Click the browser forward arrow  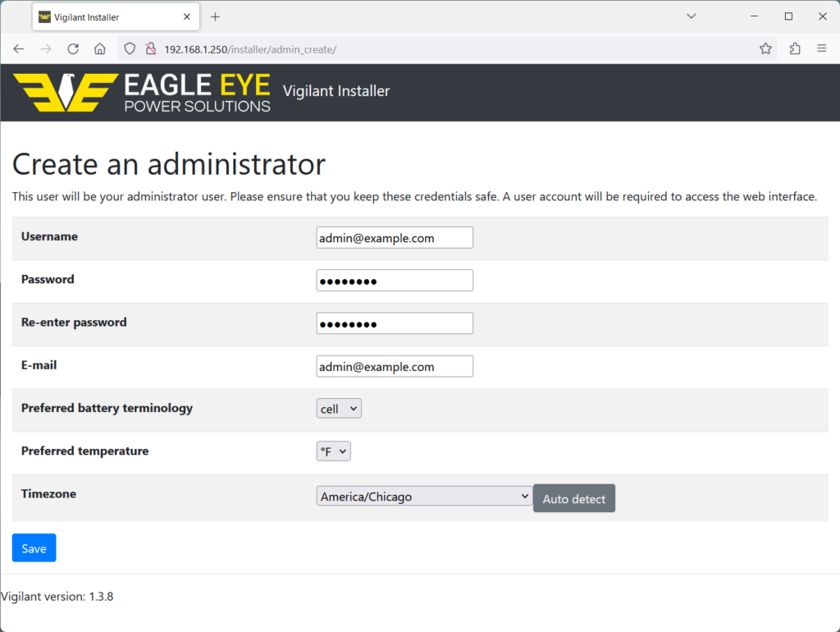point(46,49)
